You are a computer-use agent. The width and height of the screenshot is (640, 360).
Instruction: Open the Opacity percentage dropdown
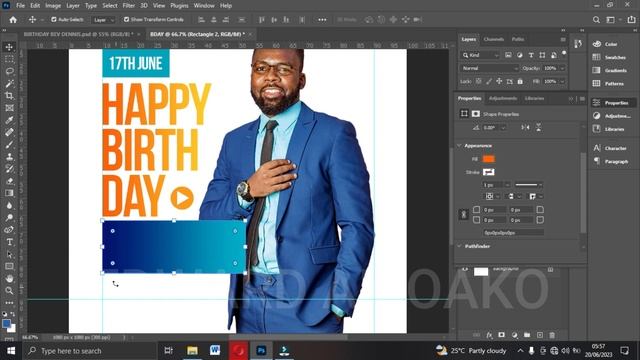[562, 68]
